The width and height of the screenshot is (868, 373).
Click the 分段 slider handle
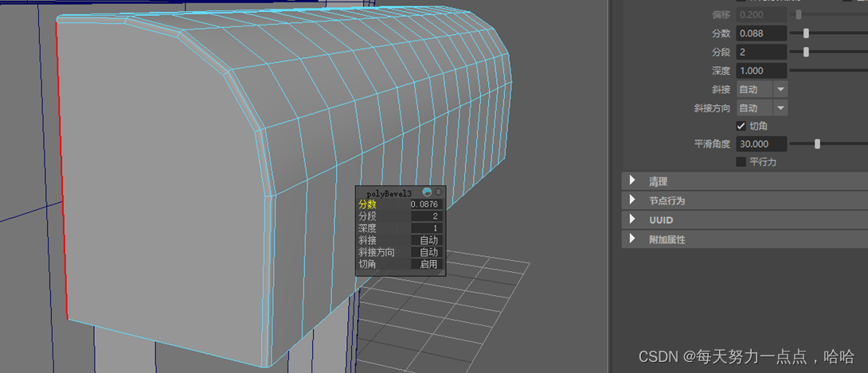[x=806, y=52]
